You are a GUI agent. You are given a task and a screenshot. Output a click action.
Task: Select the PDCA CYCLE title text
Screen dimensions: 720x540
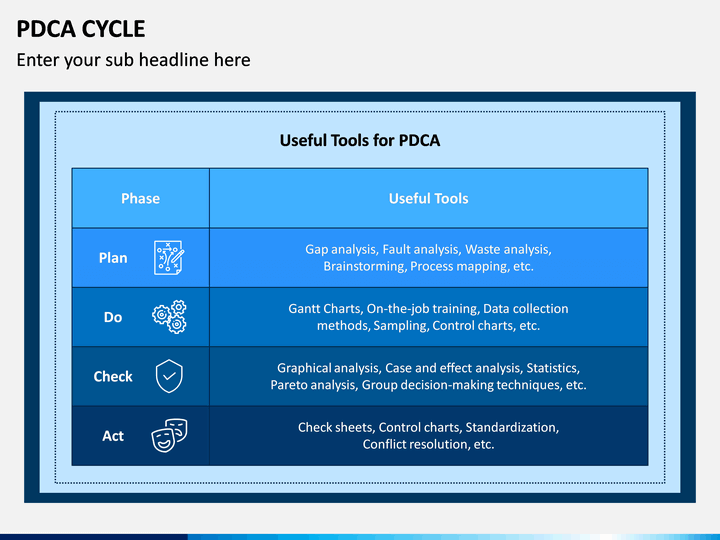pyautogui.click(x=81, y=29)
